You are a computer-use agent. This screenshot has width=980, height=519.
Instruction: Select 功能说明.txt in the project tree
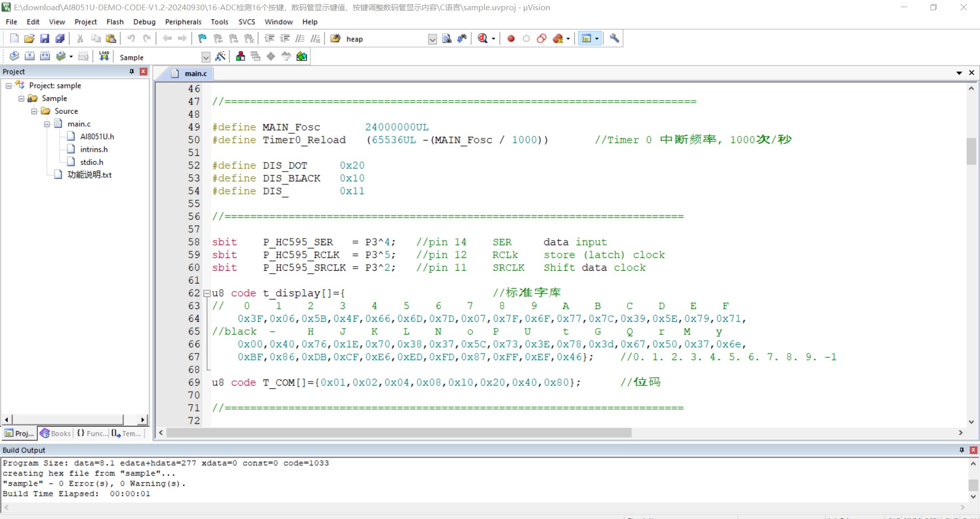(x=89, y=175)
